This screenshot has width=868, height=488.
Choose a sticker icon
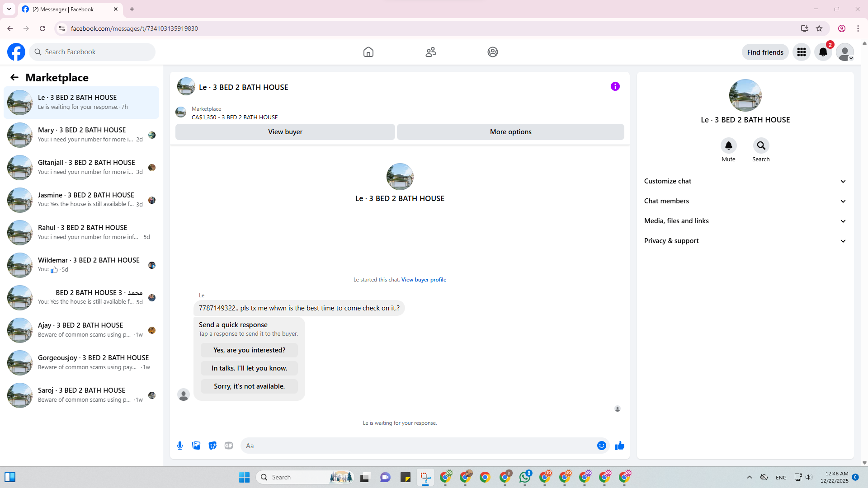(x=212, y=446)
